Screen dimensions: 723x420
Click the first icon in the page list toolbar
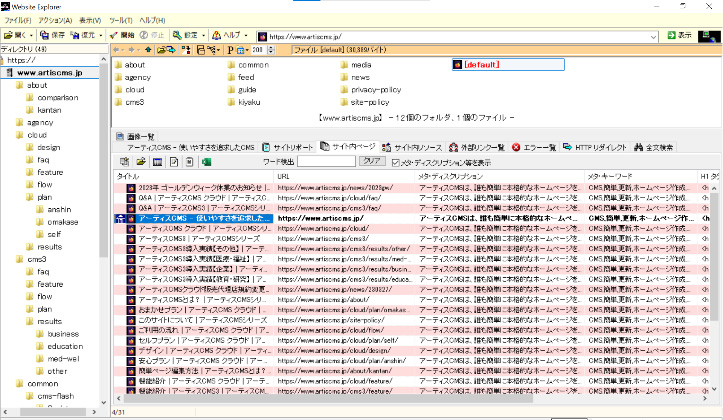124,162
